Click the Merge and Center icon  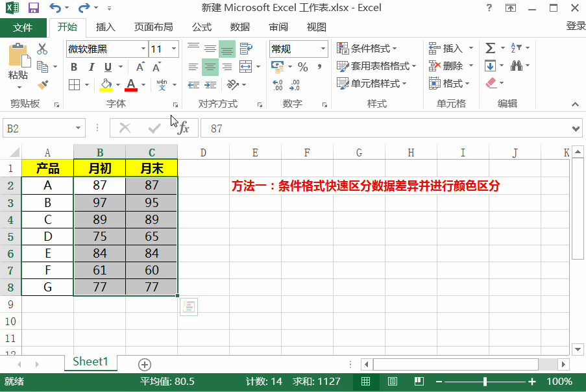pos(245,66)
